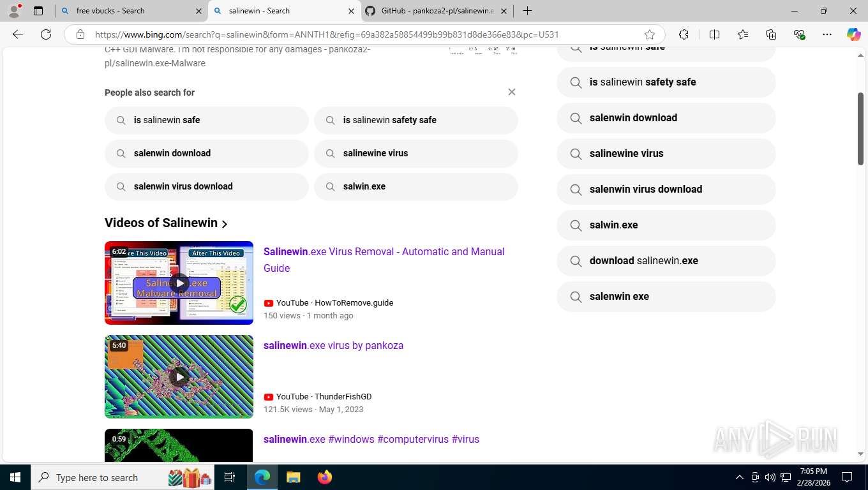Image resolution: width=868 pixels, height=490 pixels.
Task: Play the 5:40 ThunderFishGD video thumbnail
Action: (179, 376)
